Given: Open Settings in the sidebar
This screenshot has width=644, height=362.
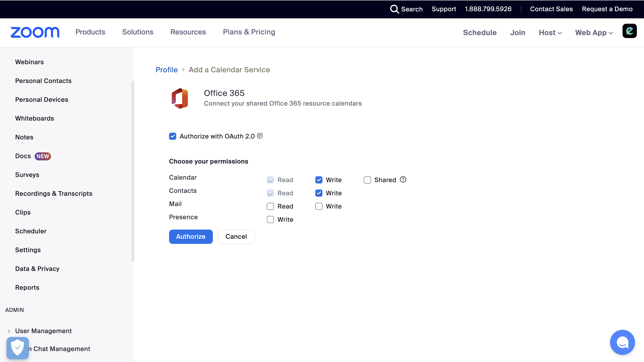Looking at the screenshot, I should tap(28, 250).
